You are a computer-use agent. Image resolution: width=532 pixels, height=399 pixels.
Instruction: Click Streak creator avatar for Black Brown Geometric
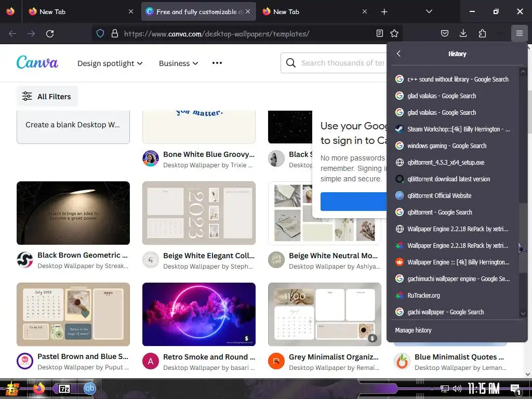tap(25, 260)
